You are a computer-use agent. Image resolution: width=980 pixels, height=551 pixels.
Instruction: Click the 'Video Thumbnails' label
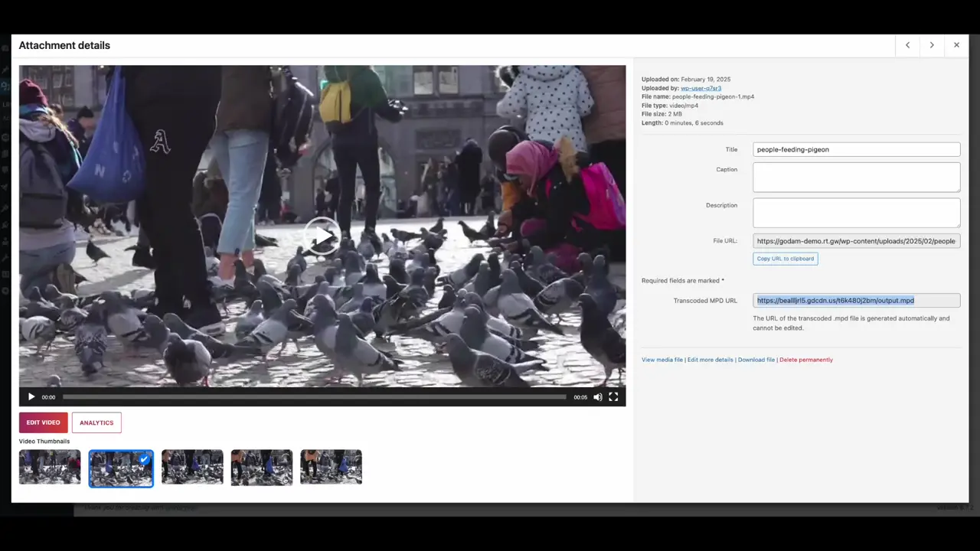coord(44,442)
